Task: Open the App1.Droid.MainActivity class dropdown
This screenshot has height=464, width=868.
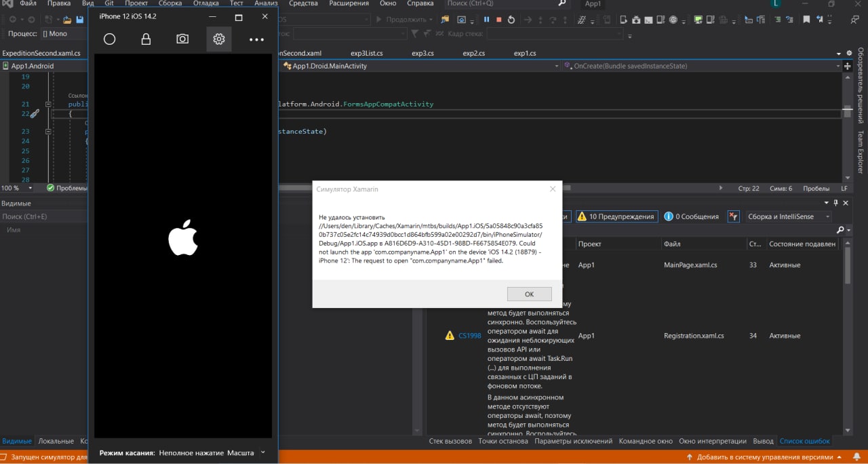Action: pos(420,66)
